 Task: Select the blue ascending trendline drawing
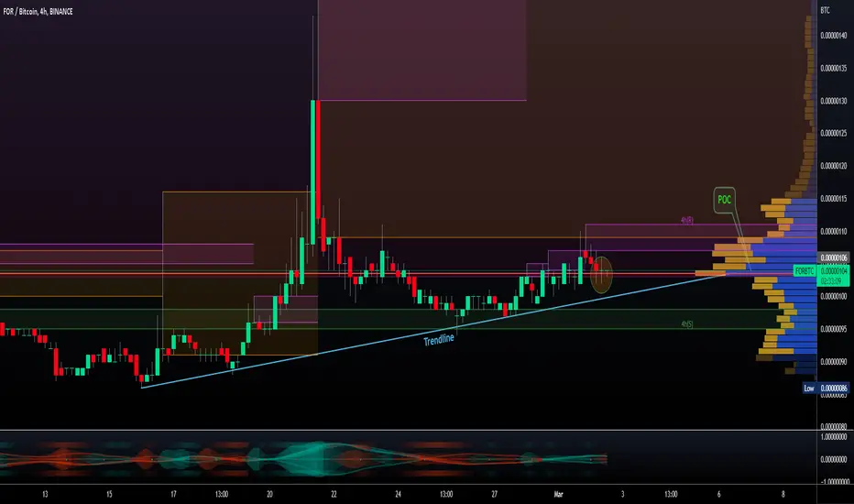pyautogui.click(x=433, y=332)
